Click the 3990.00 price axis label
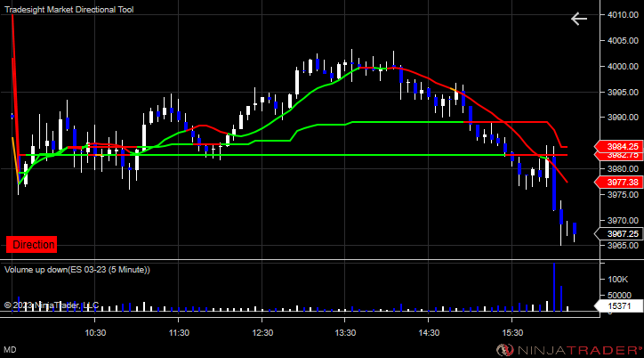The width and height of the screenshot is (644, 358). (623, 118)
